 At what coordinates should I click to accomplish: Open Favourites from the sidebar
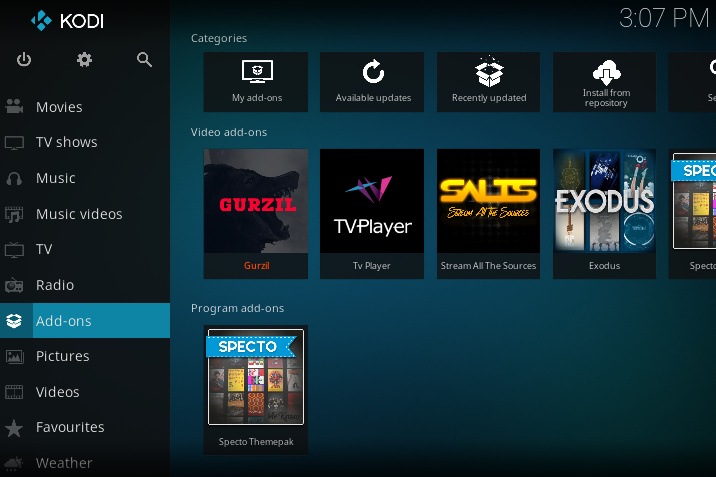click(85, 427)
